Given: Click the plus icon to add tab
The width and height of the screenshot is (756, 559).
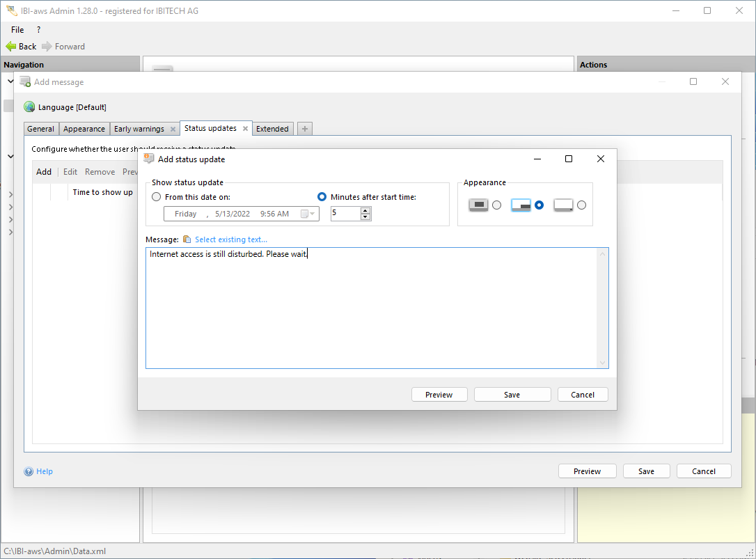Looking at the screenshot, I should pos(305,129).
